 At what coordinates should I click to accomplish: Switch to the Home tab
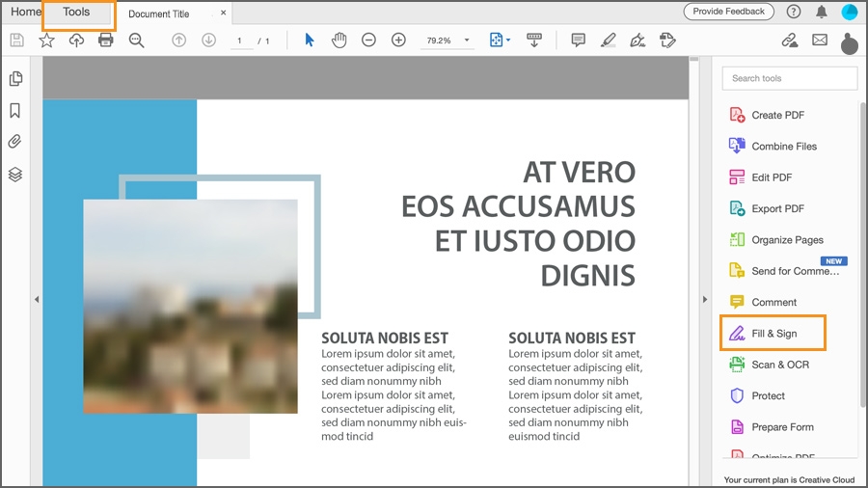[25, 12]
